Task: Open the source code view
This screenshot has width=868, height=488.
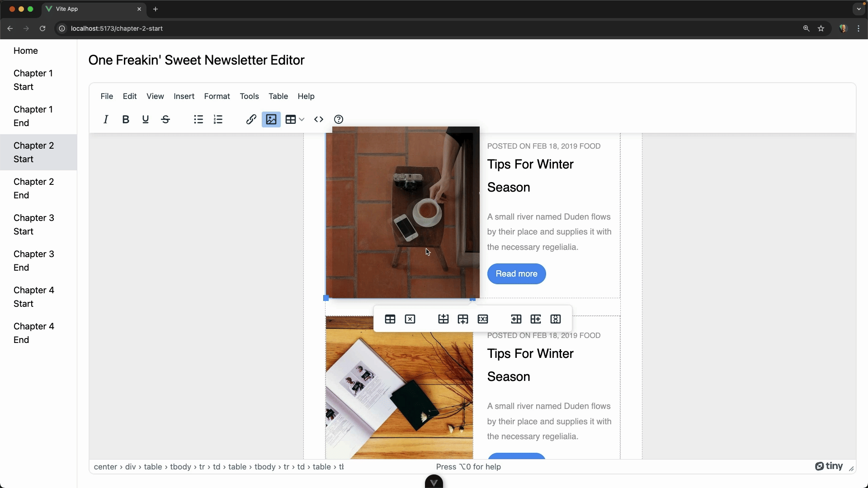Action: point(319,119)
